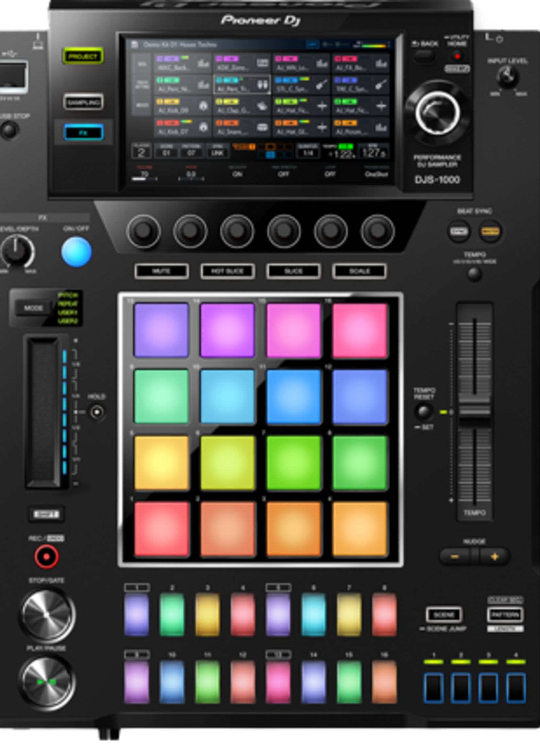Toggle the BEAT SYNC SYNC button
Screen dimensions: 540x756
pos(459,231)
